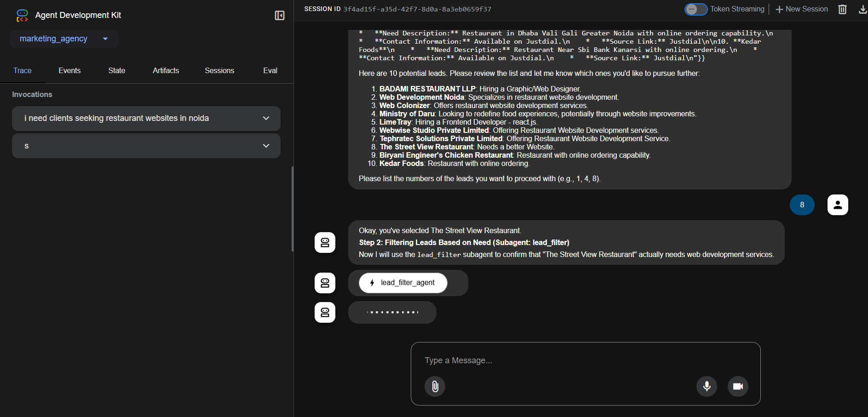Click the 'LimeTray' lead entry
Image resolution: width=868 pixels, height=417 pixels.
pos(459,122)
